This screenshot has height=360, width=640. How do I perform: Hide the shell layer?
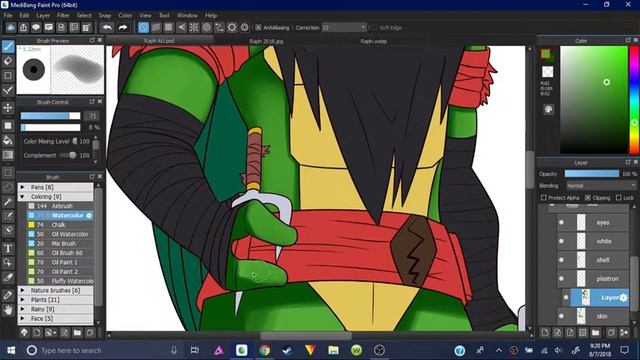[561, 260]
